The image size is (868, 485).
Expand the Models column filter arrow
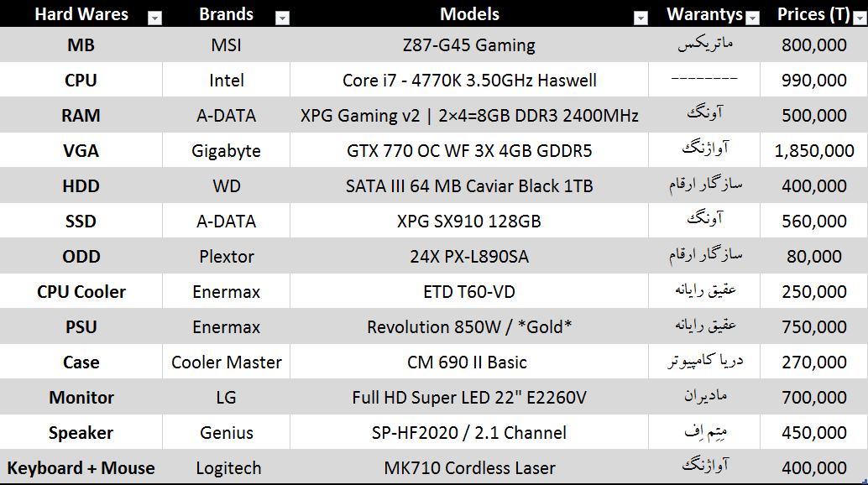(641, 18)
